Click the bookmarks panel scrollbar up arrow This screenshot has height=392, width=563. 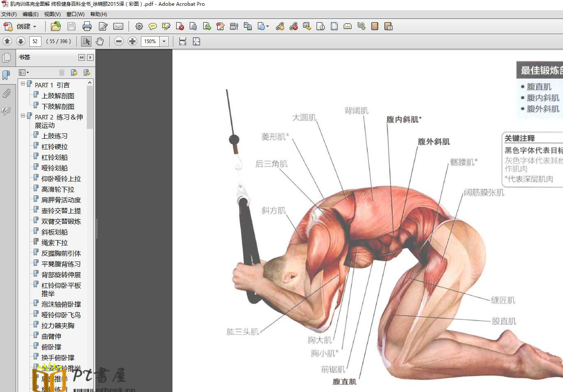tap(90, 83)
